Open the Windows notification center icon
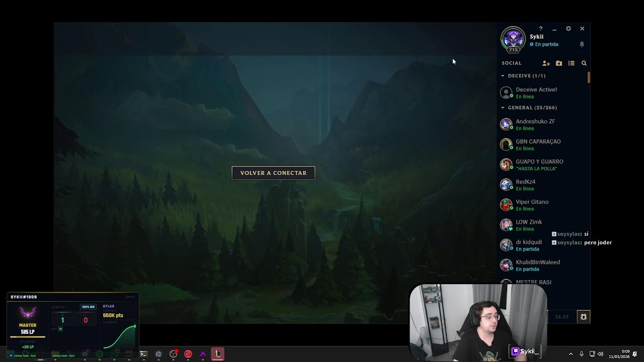The image size is (644, 362). click(635, 354)
